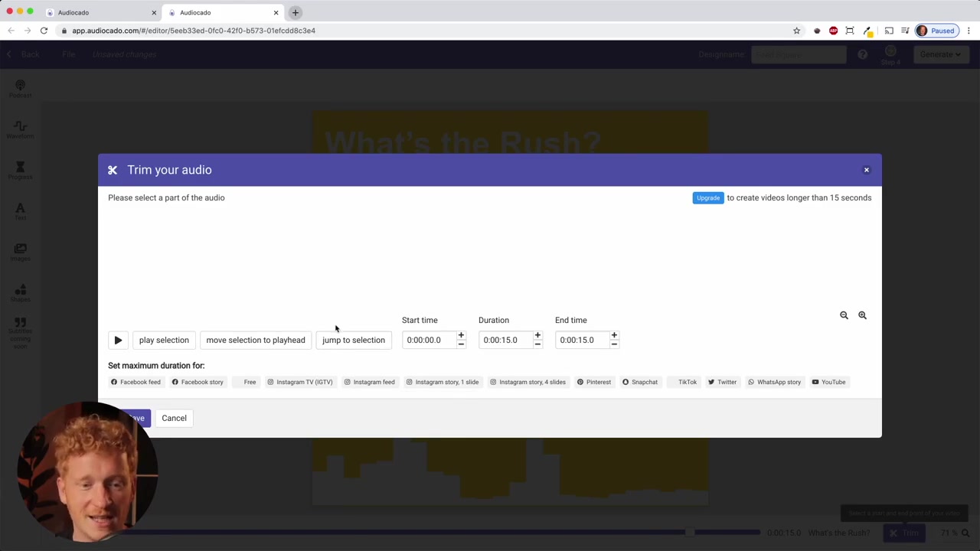Set max duration for YouTube
Image resolution: width=980 pixels, height=551 pixels.
(x=829, y=382)
